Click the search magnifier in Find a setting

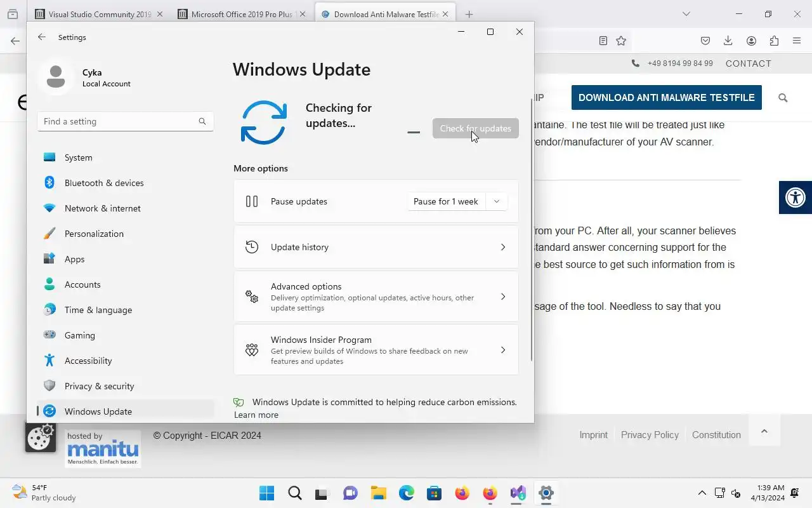(202, 121)
